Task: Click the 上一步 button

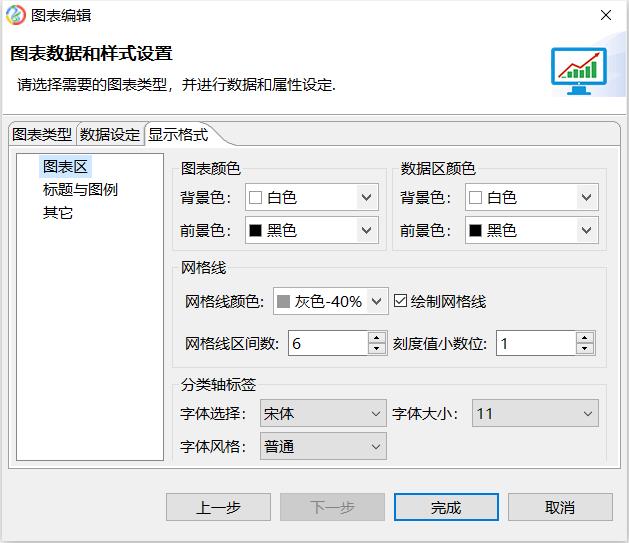Action: [x=218, y=507]
